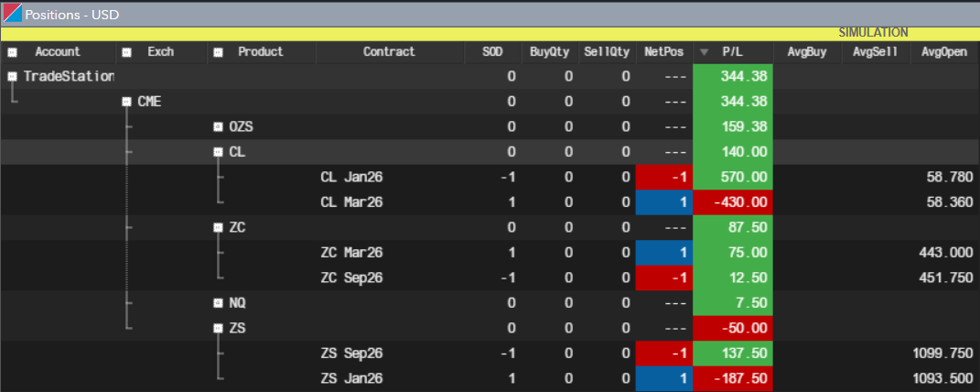Collapse the ZC product group
The image size is (980, 392).
tap(218, 227)
